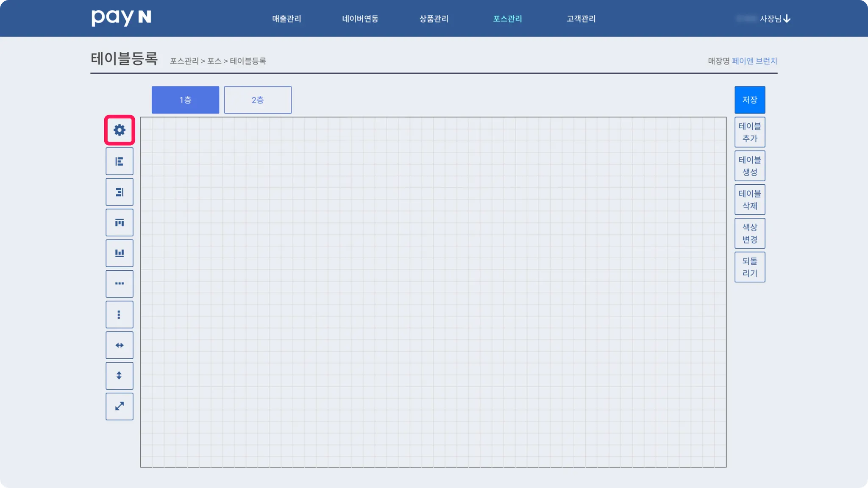
Task: Switch to the 2층 floor tab
Action: tap(258, 100)
